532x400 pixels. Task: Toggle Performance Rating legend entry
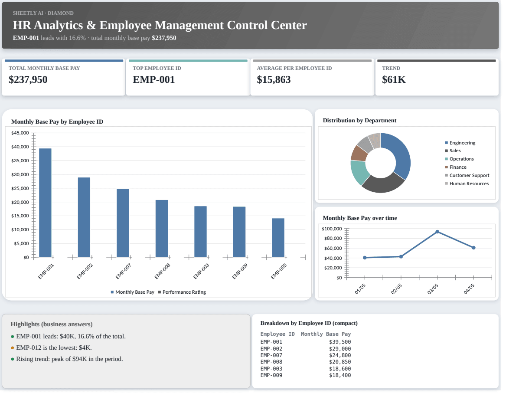(x=182, y=292)
